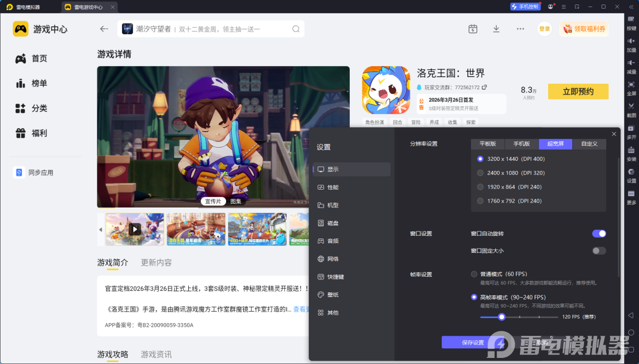The height and width of the screenshot is (364, 639).
Task: Copy the player group number 772562172
Action: point(484,87)
